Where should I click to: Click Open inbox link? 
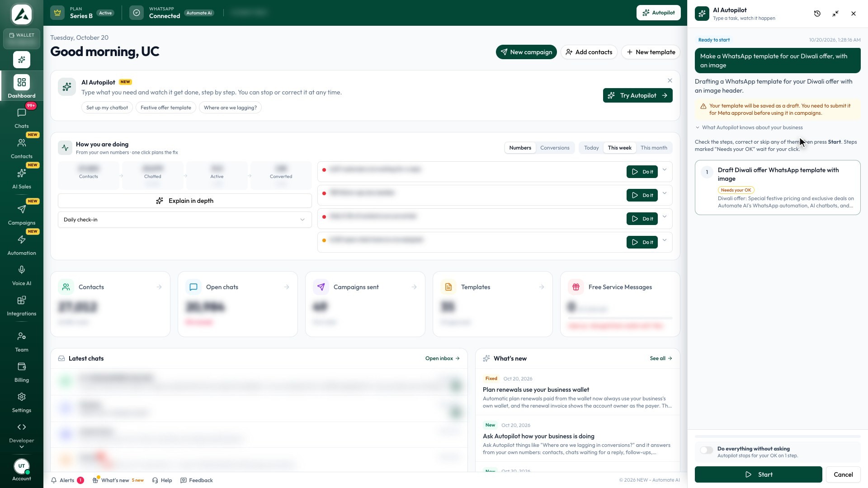click(442, 358)
